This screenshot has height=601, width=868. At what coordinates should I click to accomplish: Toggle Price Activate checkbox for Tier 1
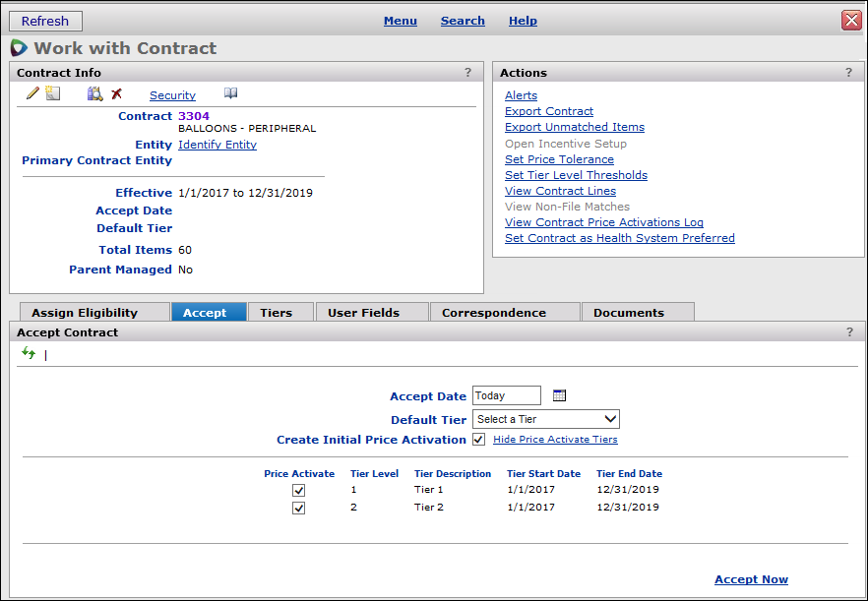click(298, 490)
